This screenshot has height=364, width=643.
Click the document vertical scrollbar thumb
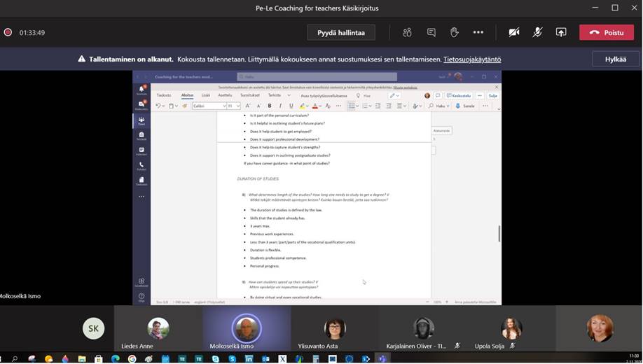click(x=499, y=234)
